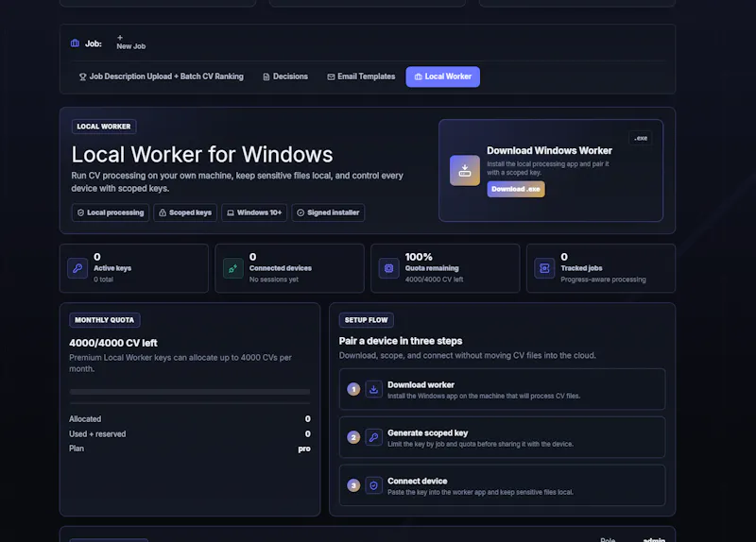Click the Pair a device in three steps heading
Viewport: 756px width, 542px height.
[400, 341]
